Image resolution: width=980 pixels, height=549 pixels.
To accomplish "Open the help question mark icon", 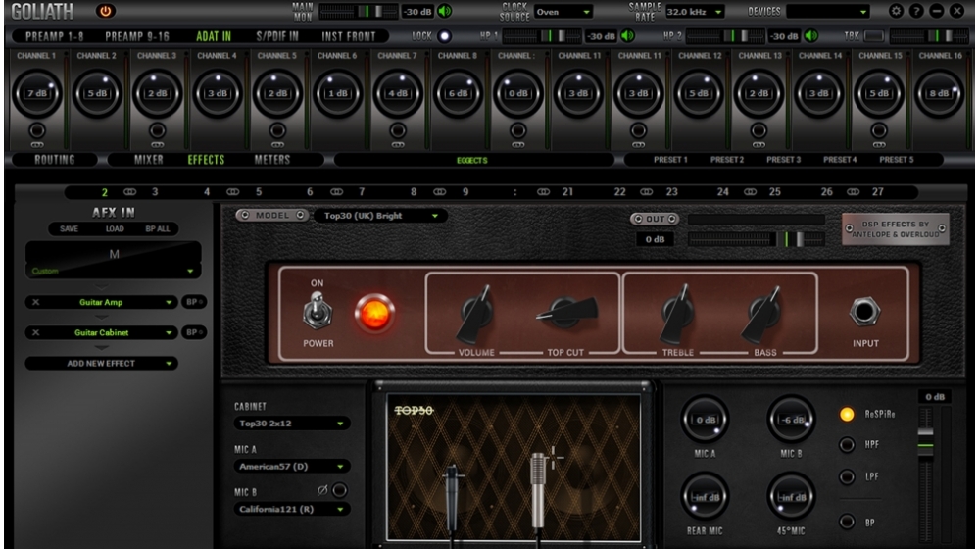I will click(x=916, y=11).
